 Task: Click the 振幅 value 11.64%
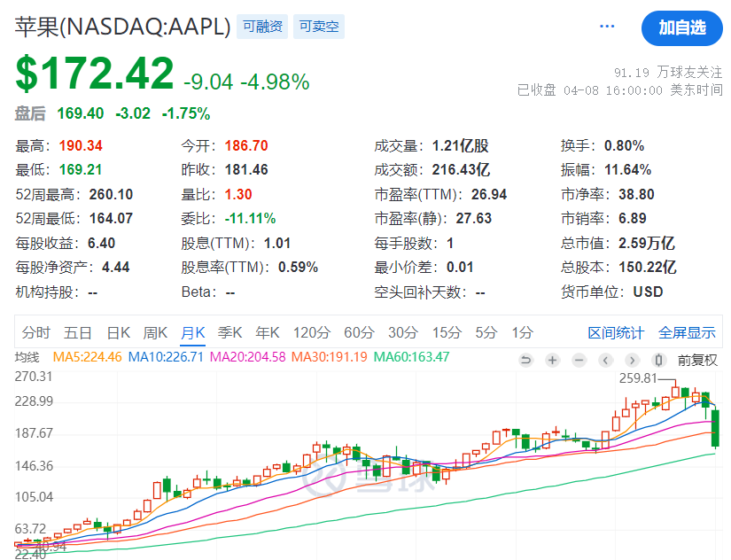(x=627, y=170)
